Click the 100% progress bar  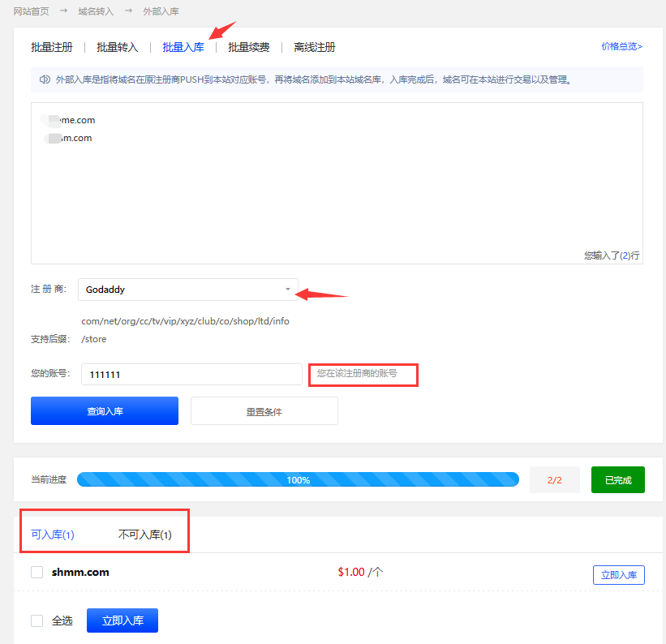298,479
